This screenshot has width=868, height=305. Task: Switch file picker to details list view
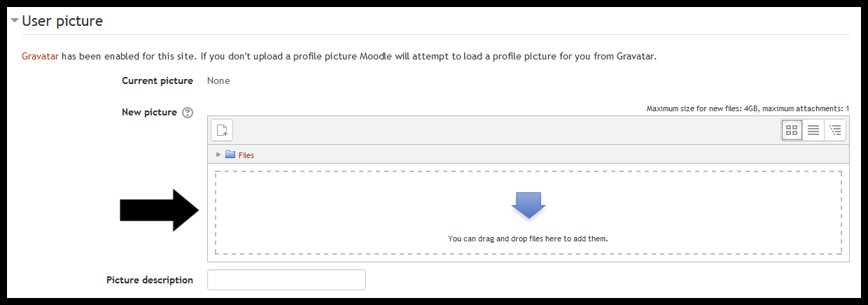(x=813, y=130)
